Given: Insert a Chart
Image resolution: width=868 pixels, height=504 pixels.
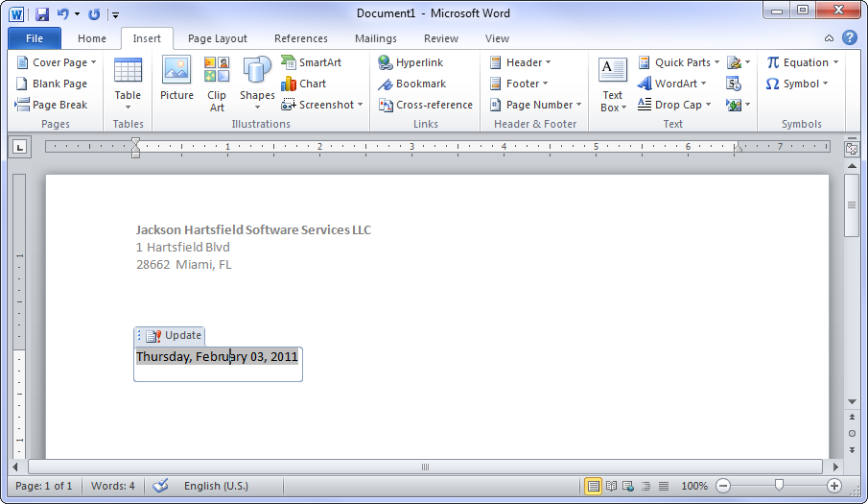Looking at the screenshot, I should pos(303,84).
